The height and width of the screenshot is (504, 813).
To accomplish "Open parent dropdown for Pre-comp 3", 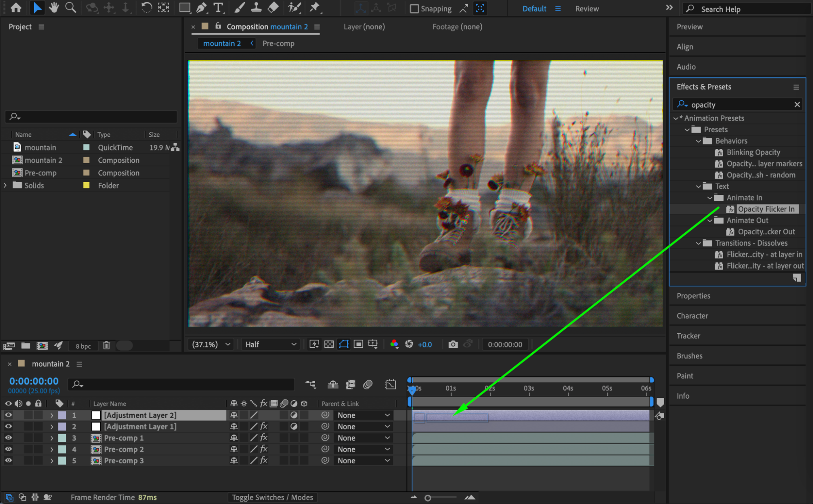I will coord(364,460).
